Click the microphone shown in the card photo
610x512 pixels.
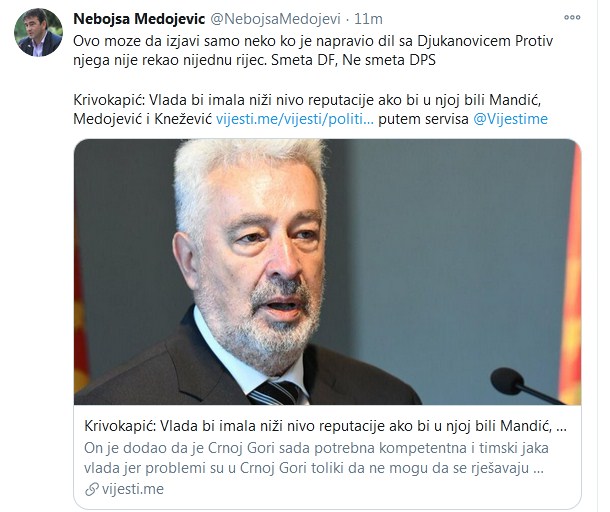coord(523,385)
